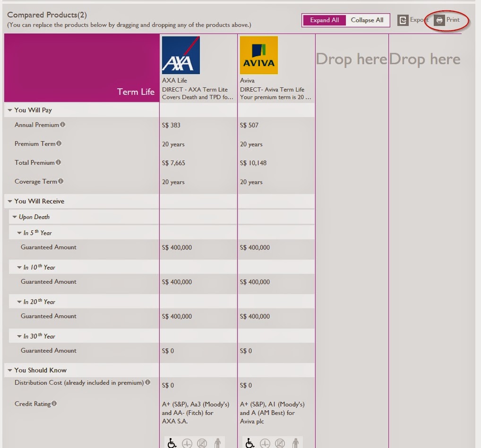This screenshot has height=448, width=481.
Task: Click the wheelchair icon under AXA column
Action: (x=172, y=443)
